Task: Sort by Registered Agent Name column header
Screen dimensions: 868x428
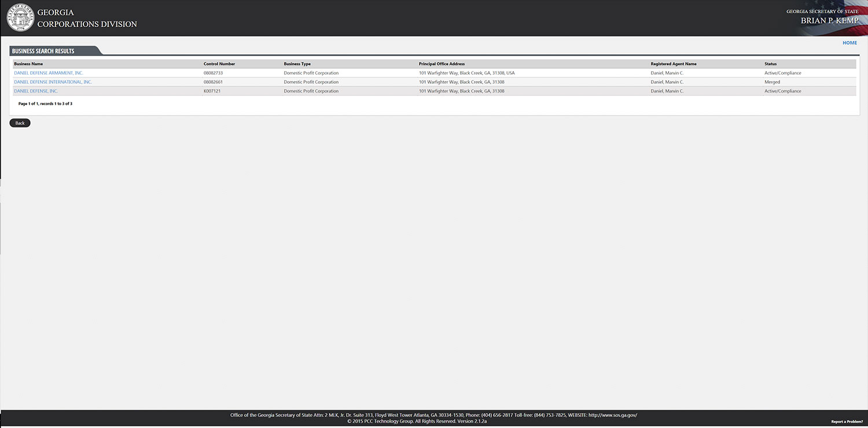Action: [673, 64]
